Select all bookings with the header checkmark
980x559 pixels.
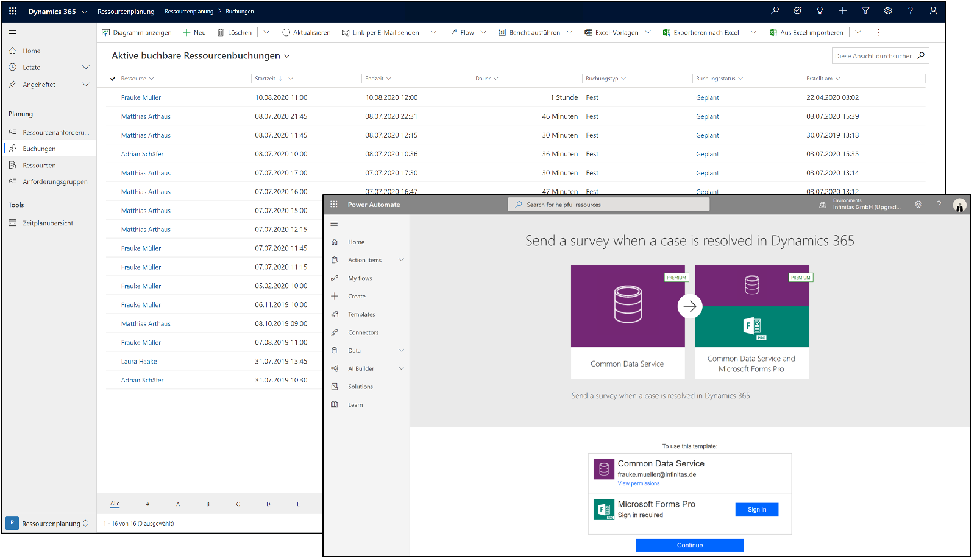tap(113, 78)
